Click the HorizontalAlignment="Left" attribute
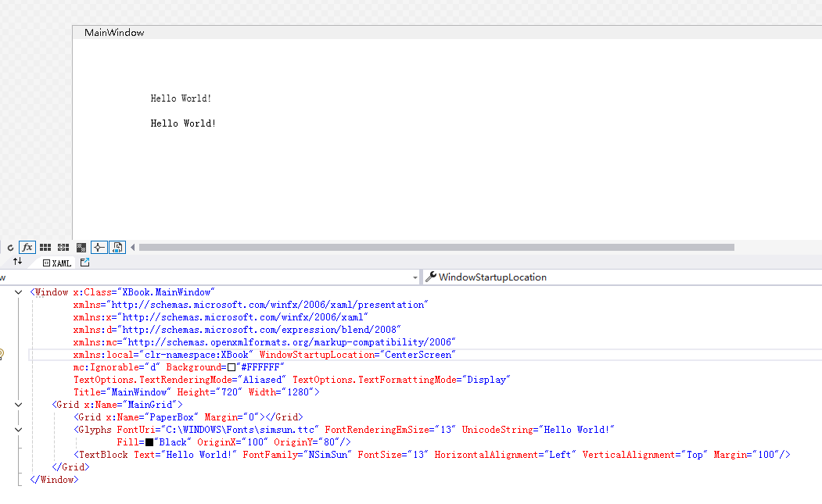Image resolution: width=822 pixels, height=504 pixels. pos(504,456)
